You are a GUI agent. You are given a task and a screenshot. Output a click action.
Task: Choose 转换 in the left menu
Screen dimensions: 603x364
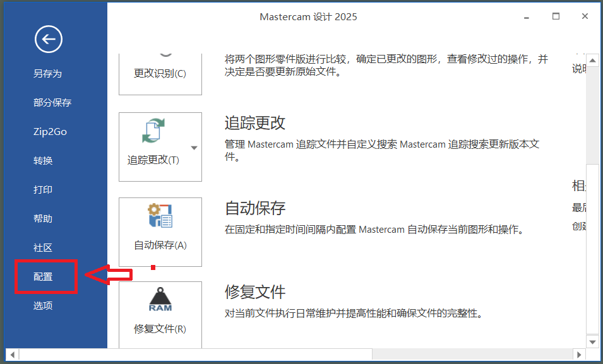coord(43,161)
